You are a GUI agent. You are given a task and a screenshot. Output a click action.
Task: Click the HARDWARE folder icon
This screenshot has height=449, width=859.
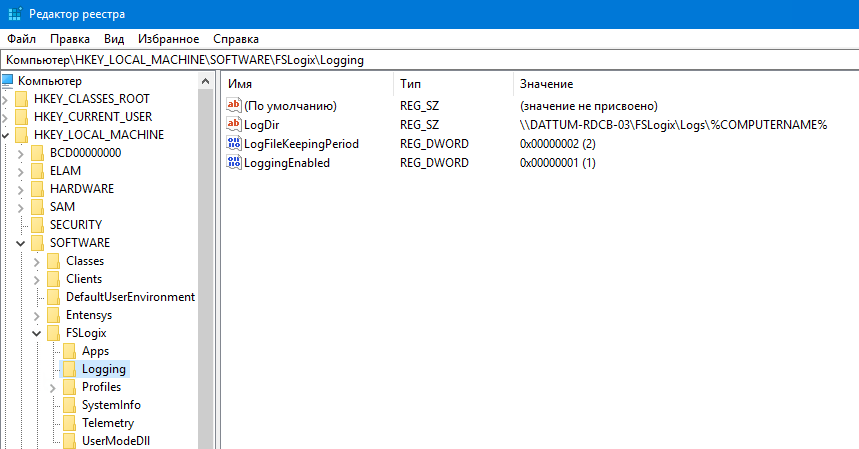[x=37, y=189]
